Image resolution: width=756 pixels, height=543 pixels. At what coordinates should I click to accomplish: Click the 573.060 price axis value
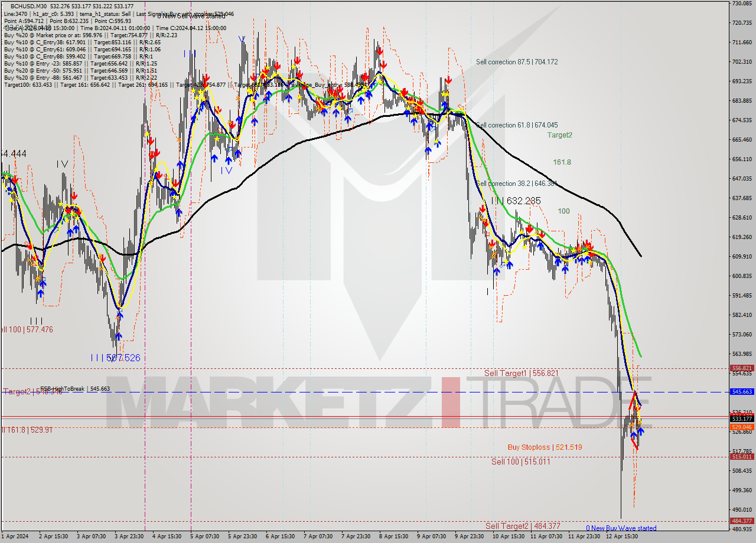pyautogui.click(x=742, y=334)
